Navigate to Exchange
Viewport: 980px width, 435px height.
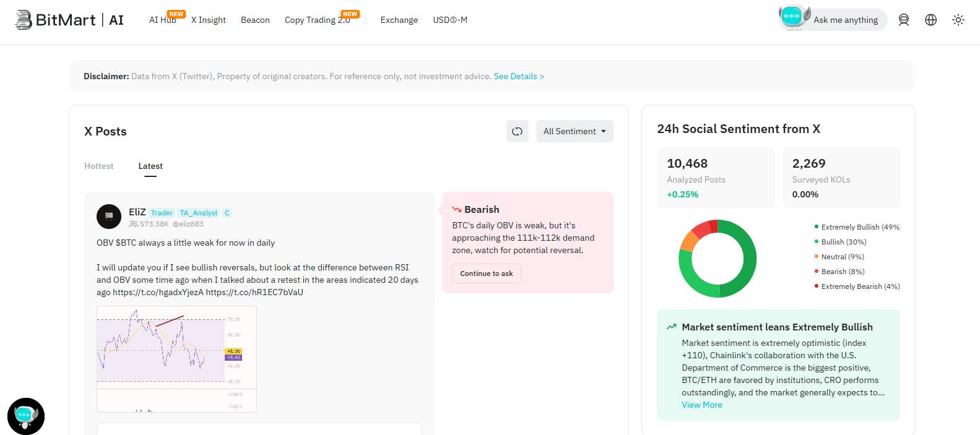pyautogui.click(x=399, y=20)
